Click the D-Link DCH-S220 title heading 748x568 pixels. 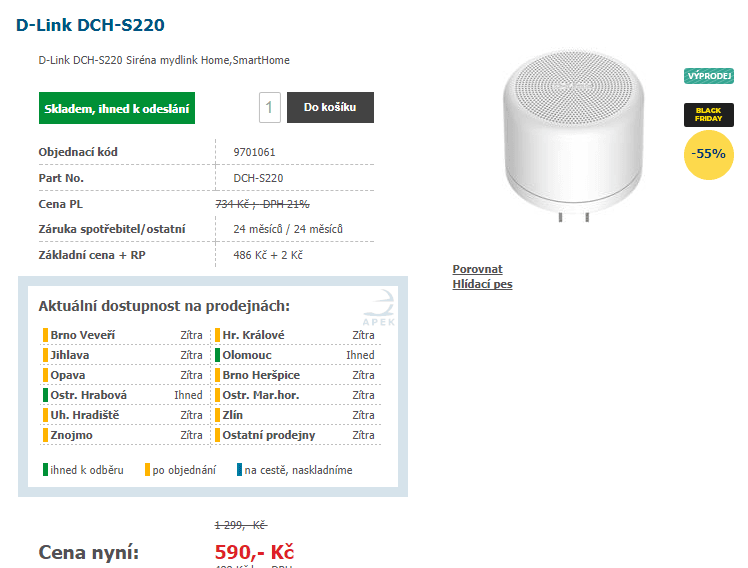coord(90,25)
